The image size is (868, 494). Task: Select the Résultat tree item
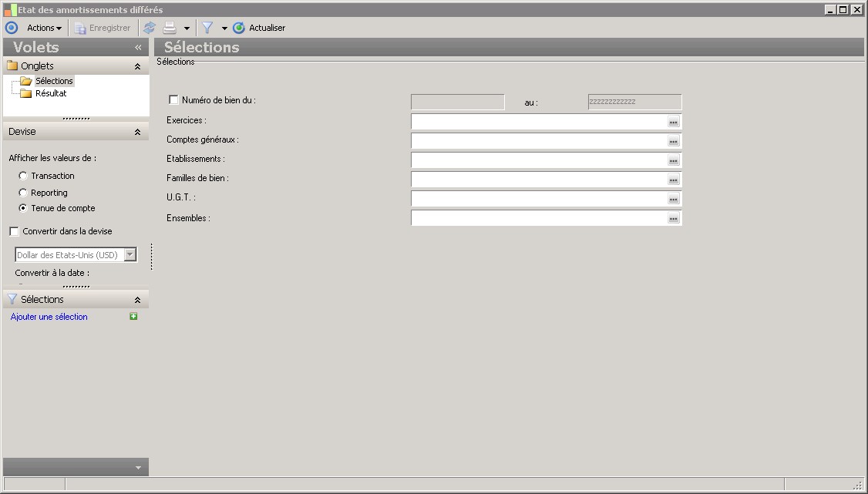tap(51, 93)
